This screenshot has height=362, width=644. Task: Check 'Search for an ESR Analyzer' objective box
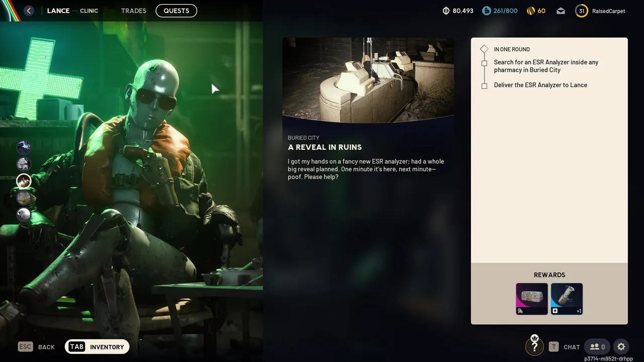(x=484, y=63)
